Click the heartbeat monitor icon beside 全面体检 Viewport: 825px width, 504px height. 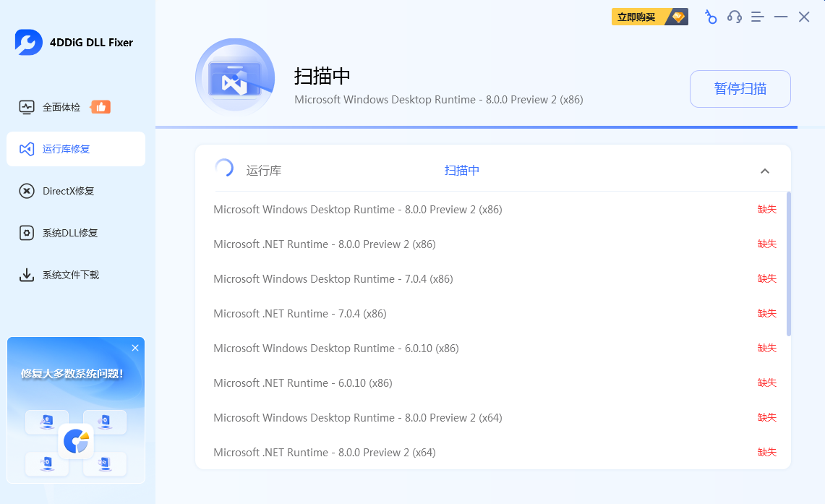26,107
